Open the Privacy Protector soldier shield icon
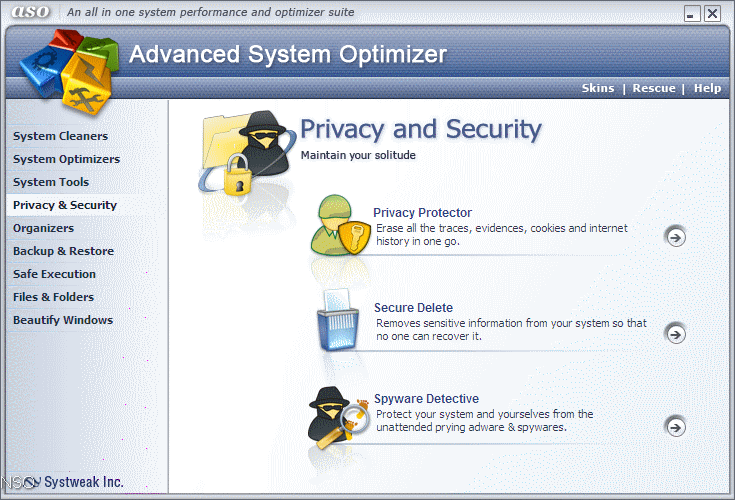The width and height of the screenshot is (735, 500). 341,225
